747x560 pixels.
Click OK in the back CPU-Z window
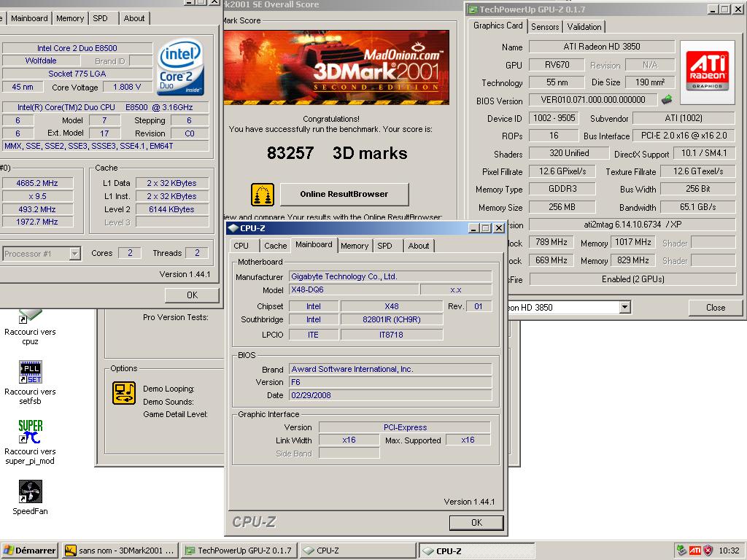click(192, 295)
